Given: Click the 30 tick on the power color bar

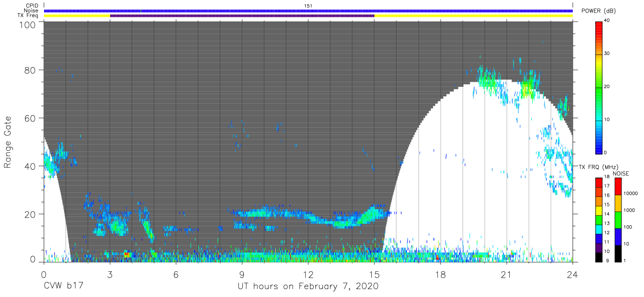Looking at the screenshot, I should pos(607,54).
